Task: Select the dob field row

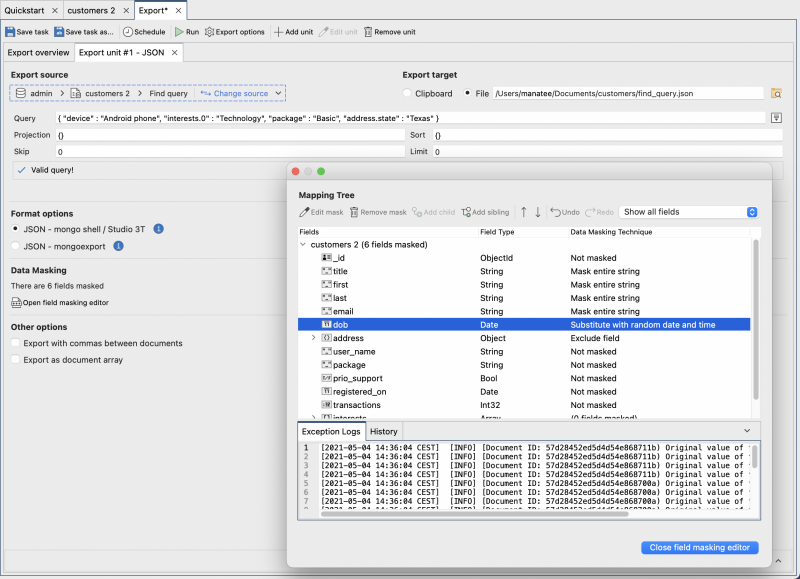Action: 524,324
